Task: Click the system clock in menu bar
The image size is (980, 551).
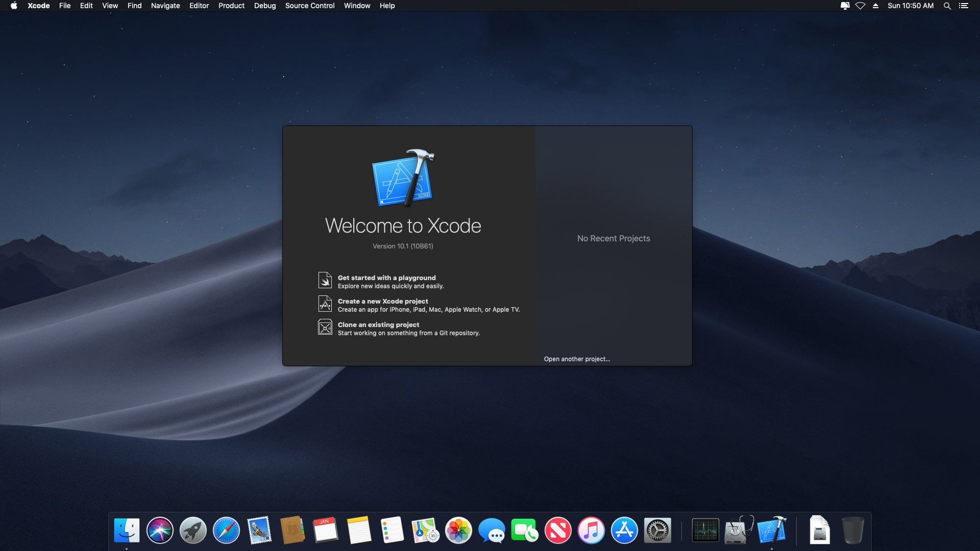Action: (912, 6)
